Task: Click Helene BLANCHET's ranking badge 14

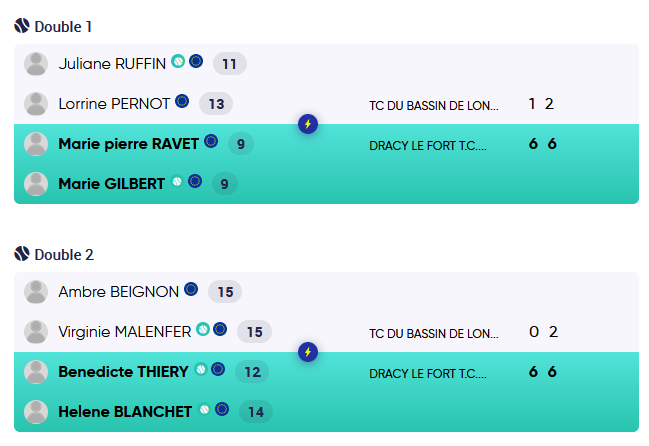Action: [x=254, y=411]
